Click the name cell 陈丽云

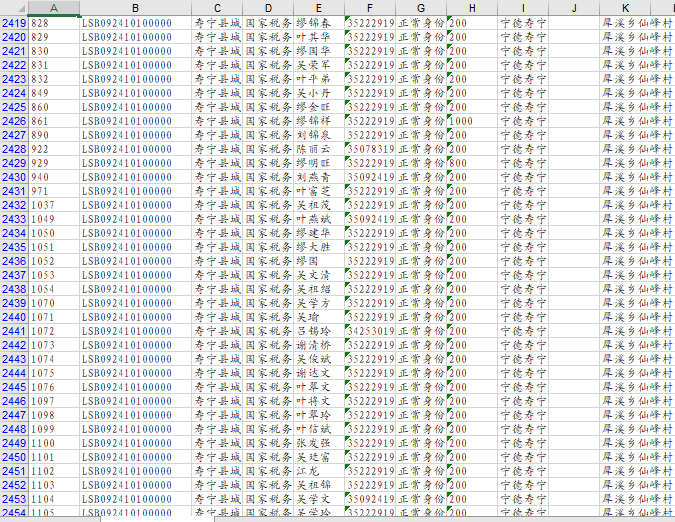click(319, 149)
